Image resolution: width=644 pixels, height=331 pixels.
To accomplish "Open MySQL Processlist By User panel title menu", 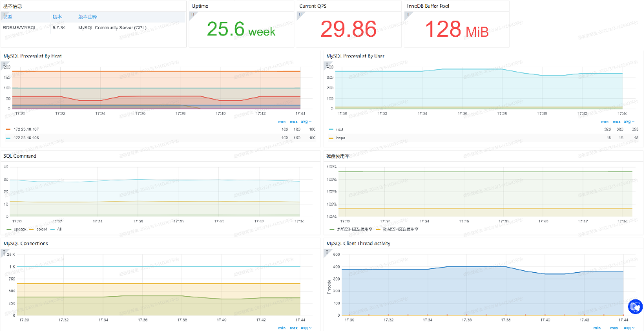I will pos(355,56).
